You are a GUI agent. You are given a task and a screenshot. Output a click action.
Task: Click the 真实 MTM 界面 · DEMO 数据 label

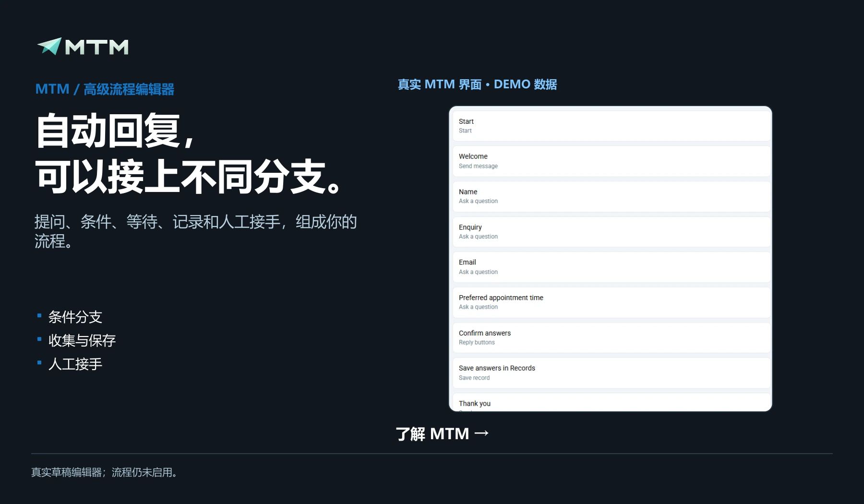click(477, 84)
